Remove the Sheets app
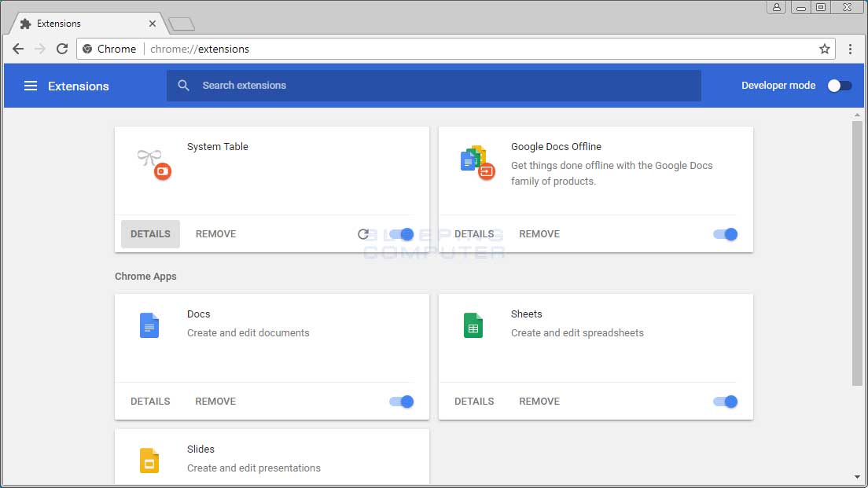 pyautogui.click(x=539, y=402)
